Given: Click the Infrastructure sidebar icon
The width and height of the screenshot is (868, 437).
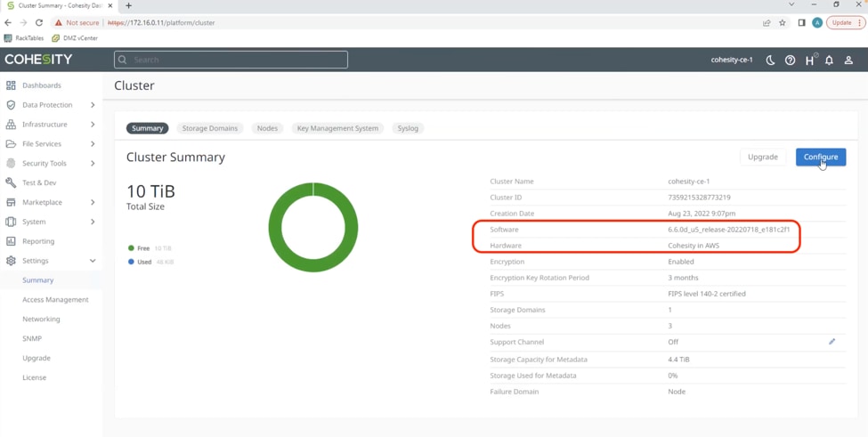Looking at the screenshot, I should coord(11,125).
